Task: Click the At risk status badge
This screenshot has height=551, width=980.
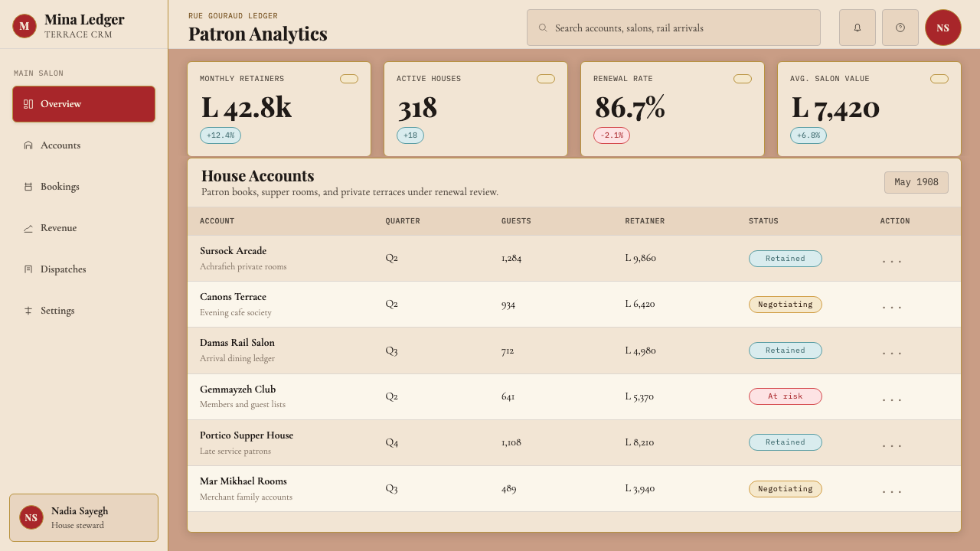Action: pyautogui.click(x=785, y=396)
